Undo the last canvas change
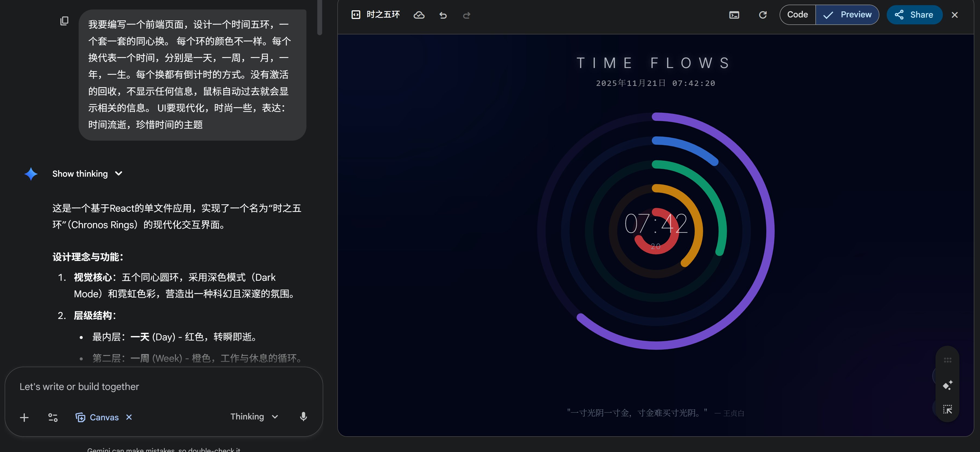The image size is (980, 452). 443,15
